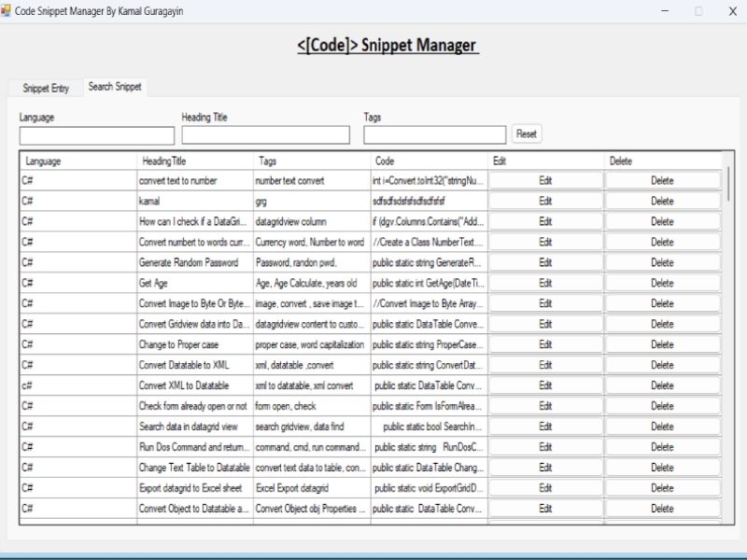Delete the Get Age snippet
The width and height of the screenshot is (747, 560).
[662, 283]
